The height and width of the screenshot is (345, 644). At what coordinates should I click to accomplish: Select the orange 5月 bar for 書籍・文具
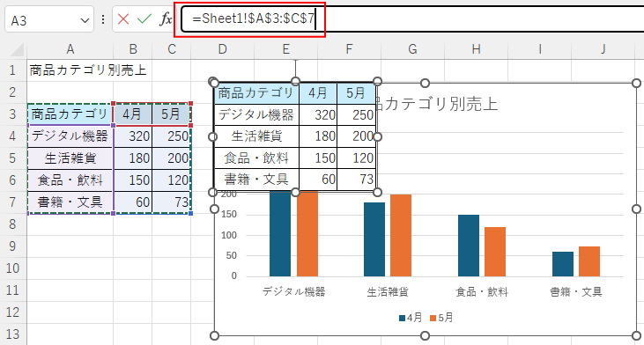coord(589,261)
